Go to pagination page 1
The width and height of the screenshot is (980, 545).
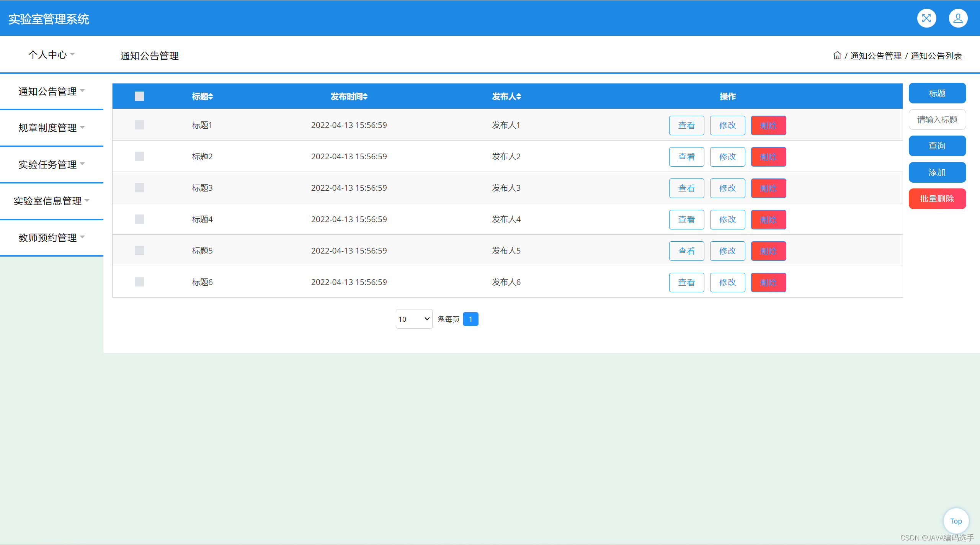470,319
